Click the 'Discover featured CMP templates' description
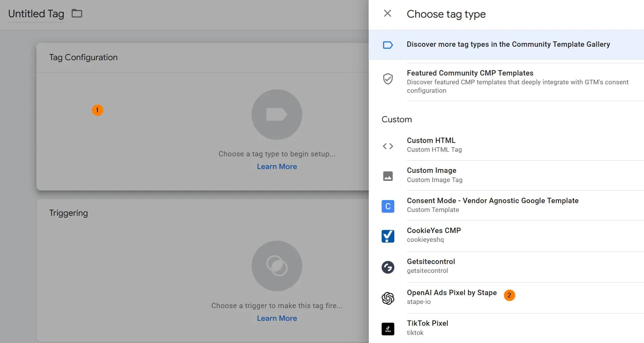This screenshot has height=343, width=644. [518, 86]
